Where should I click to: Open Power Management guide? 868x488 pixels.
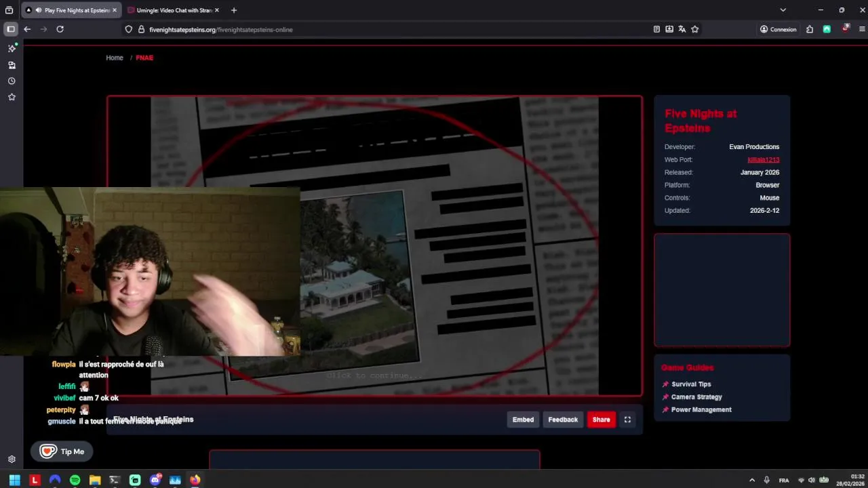701,410
